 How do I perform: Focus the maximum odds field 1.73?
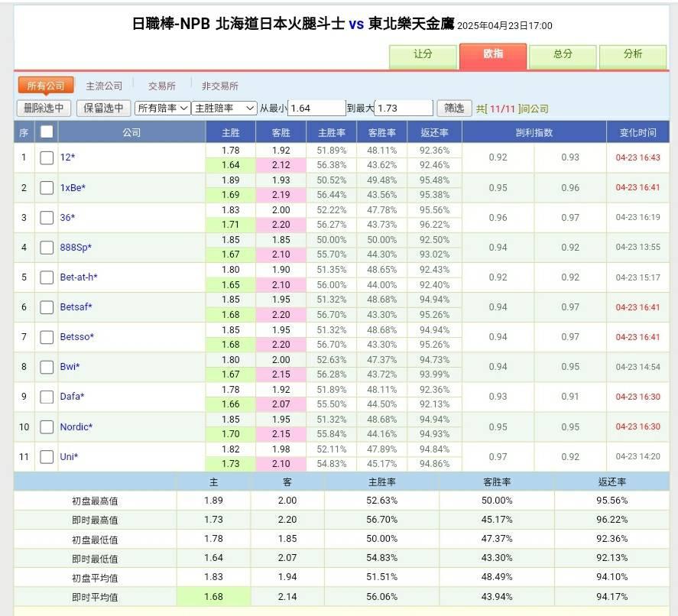pyautogui.click(x=404, y=108)
